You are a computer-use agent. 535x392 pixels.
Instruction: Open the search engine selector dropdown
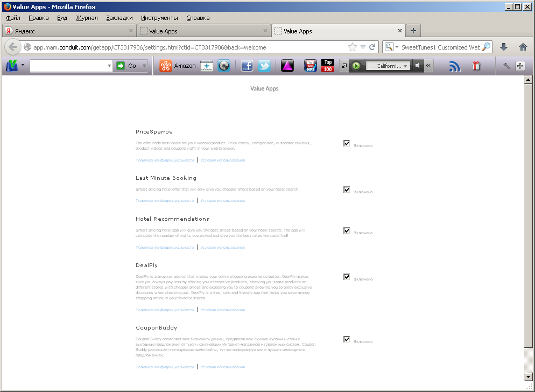391,47
